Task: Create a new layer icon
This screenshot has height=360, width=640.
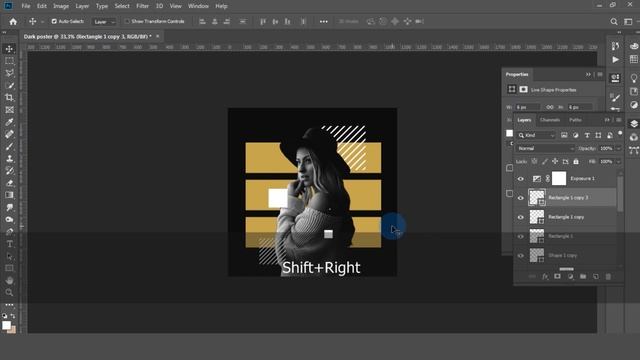Action: click(x=596, y=277)
